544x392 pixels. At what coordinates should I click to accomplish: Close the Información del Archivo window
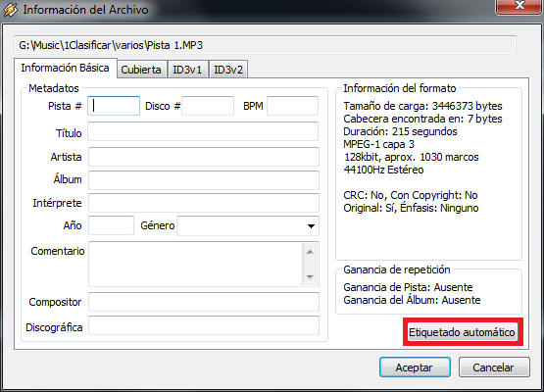519,6
